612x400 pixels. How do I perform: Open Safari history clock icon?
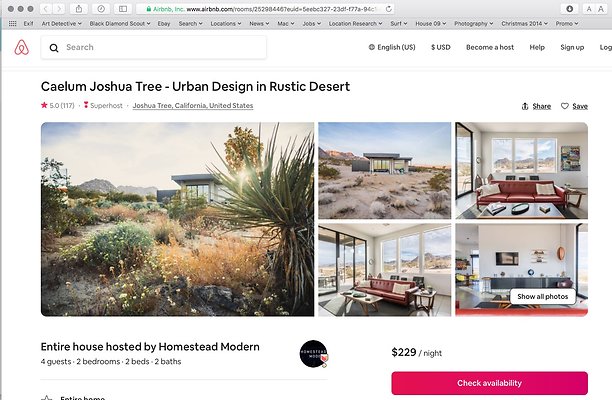point(101,9)
